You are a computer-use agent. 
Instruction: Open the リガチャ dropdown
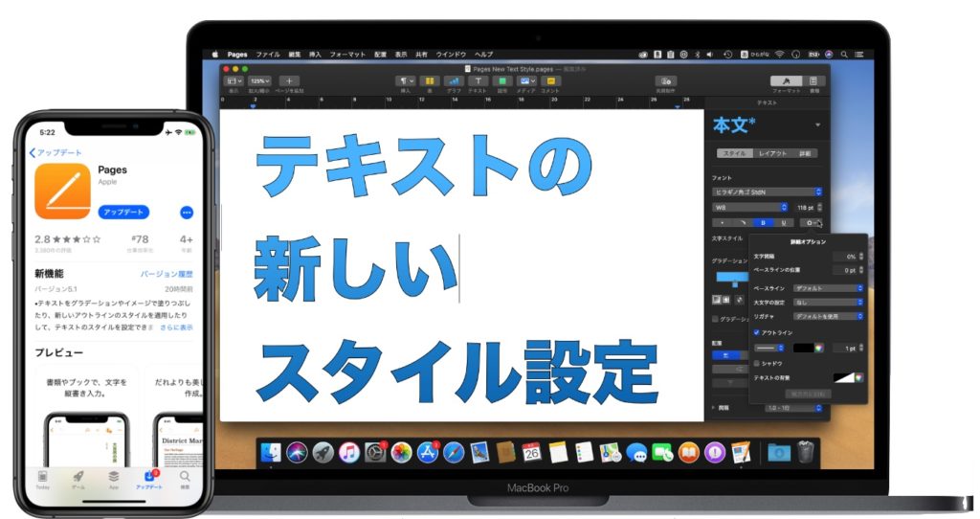pyautogui.click(x=828, y=316)
